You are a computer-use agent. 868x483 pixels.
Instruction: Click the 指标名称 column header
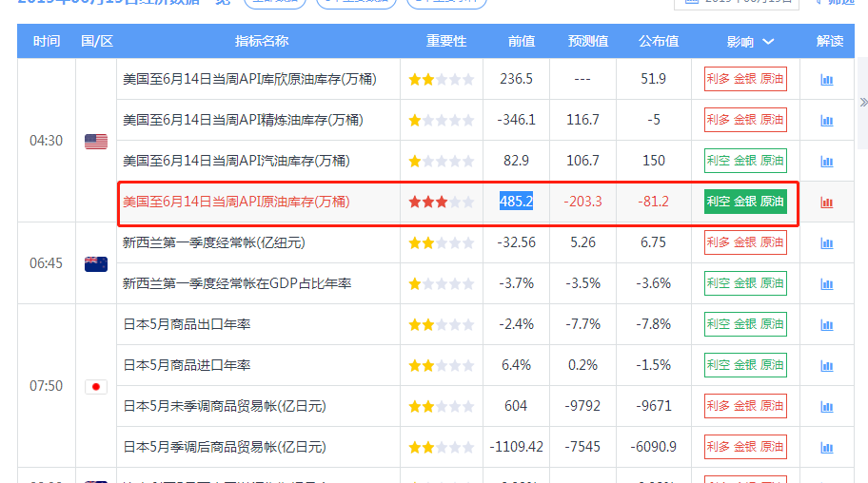click(262, 41)
